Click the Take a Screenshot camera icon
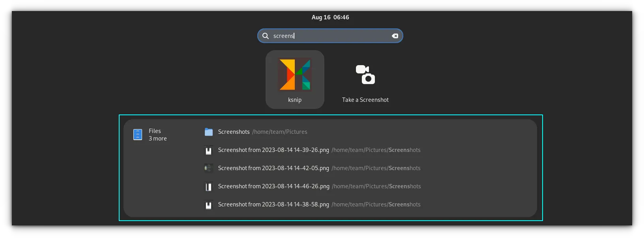 (x=365, y=75)
